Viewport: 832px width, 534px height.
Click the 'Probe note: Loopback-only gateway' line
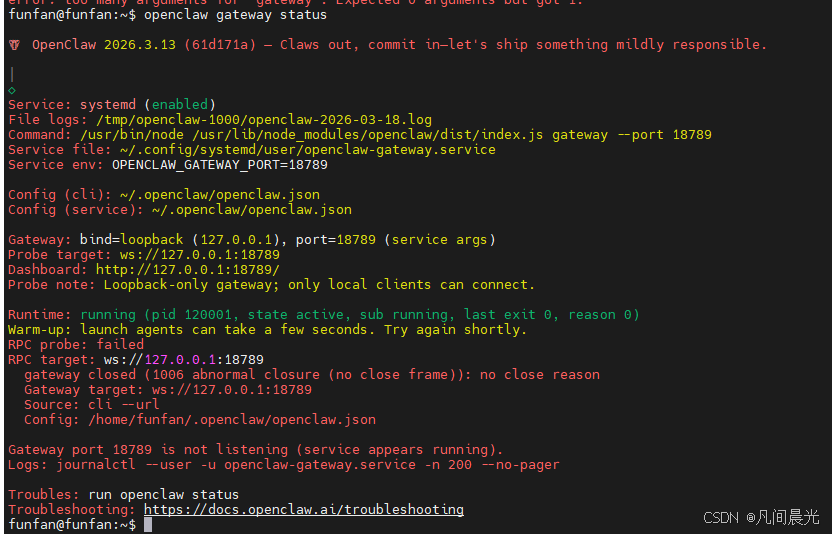[272, 285]
